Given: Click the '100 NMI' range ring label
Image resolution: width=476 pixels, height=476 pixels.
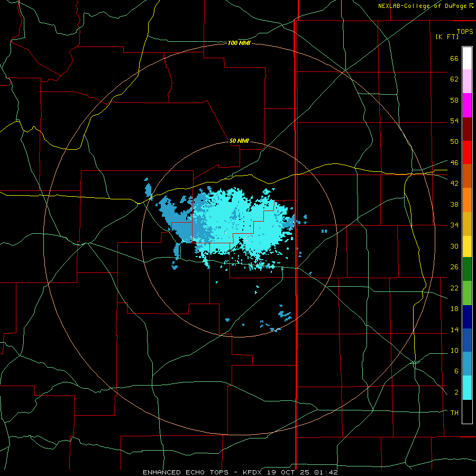Looking at the screenshot, I should 239,43.
